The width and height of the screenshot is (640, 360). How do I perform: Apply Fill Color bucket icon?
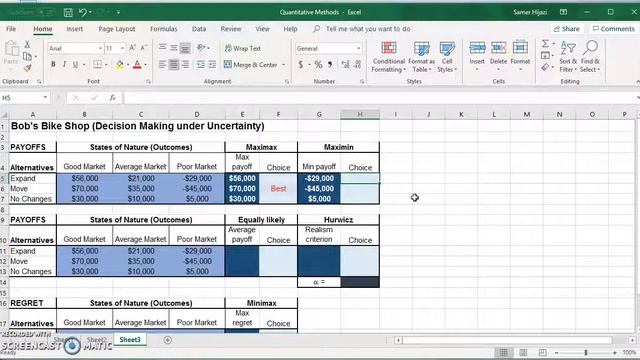(x=120, y=64)
